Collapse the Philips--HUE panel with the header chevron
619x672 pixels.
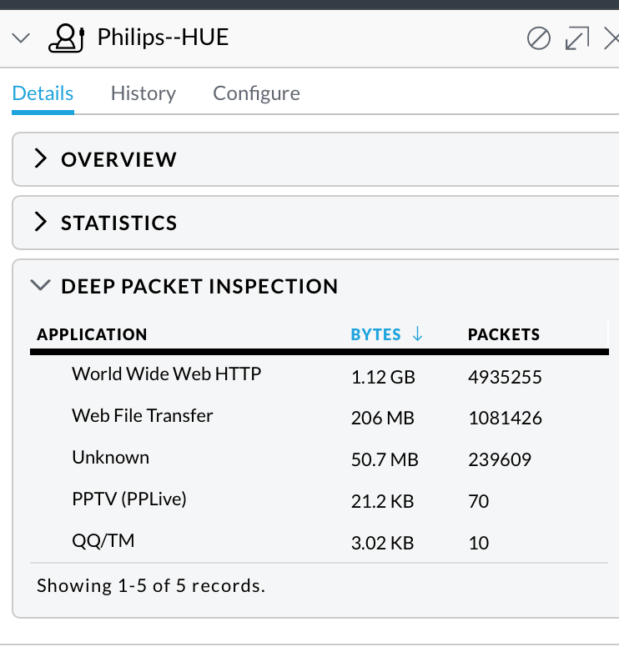pos(21,38)
